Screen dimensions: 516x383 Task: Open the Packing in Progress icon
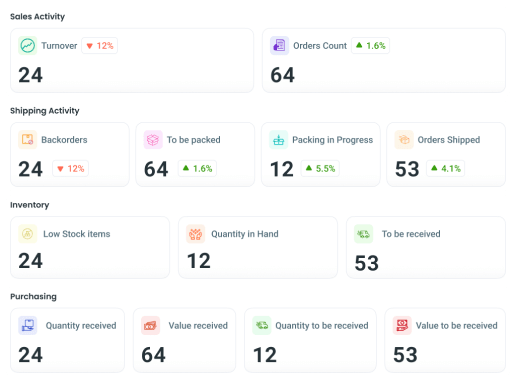coord(279,140)
